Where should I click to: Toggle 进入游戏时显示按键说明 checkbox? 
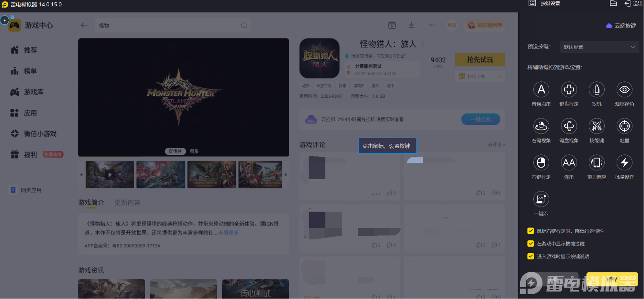tap(531, 257)
